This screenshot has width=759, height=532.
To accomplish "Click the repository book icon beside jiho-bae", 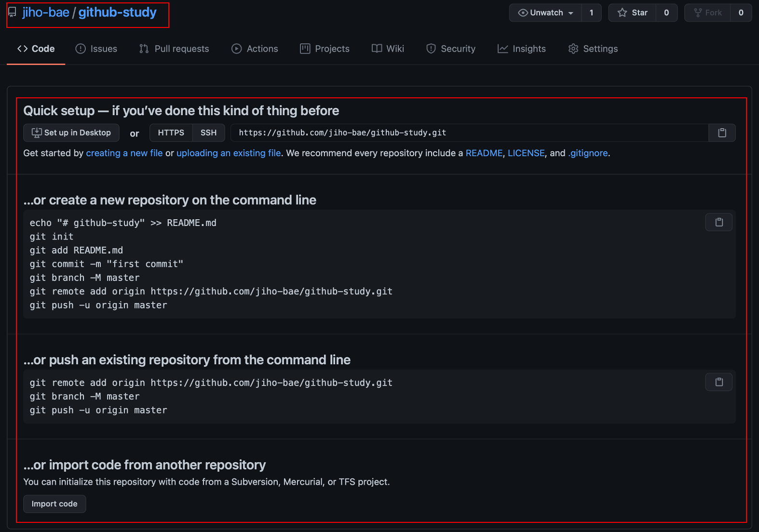I will 12,13.
